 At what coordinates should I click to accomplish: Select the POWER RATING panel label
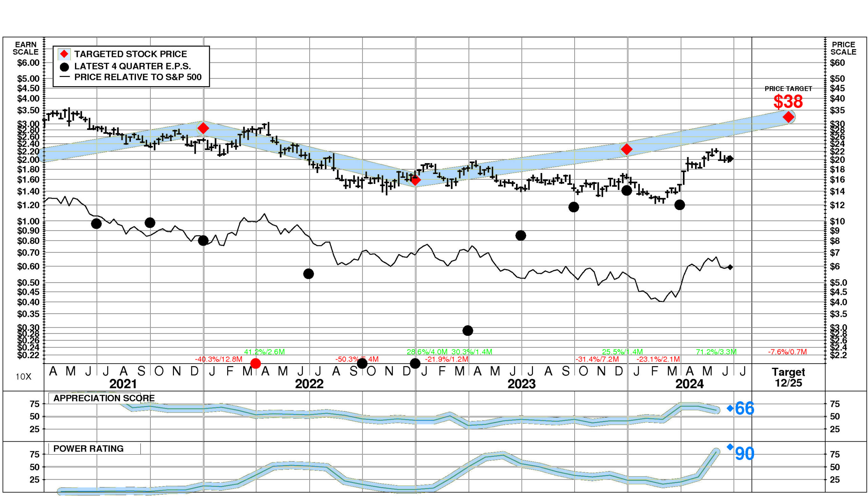point(88,448)
